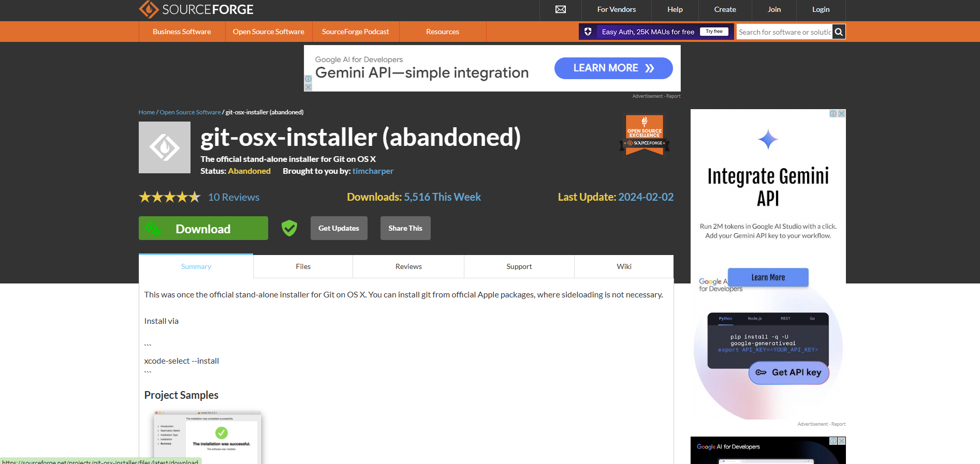Click Get API key button in ad
This screenshot has height=464, width=980.
[x=789, y=372]
